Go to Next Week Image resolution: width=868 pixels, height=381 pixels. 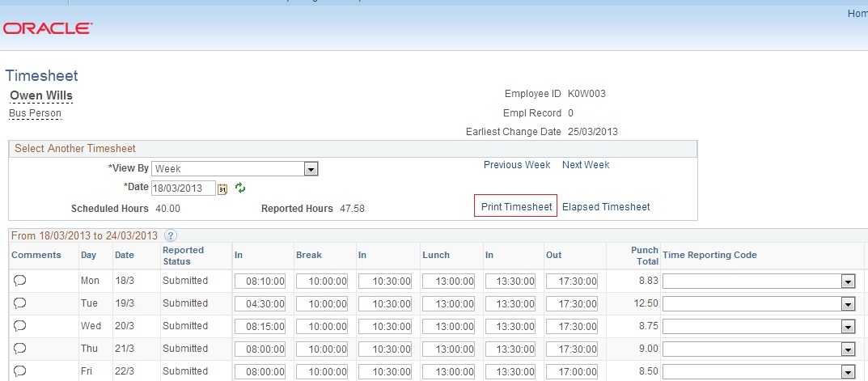coord(586,165)
